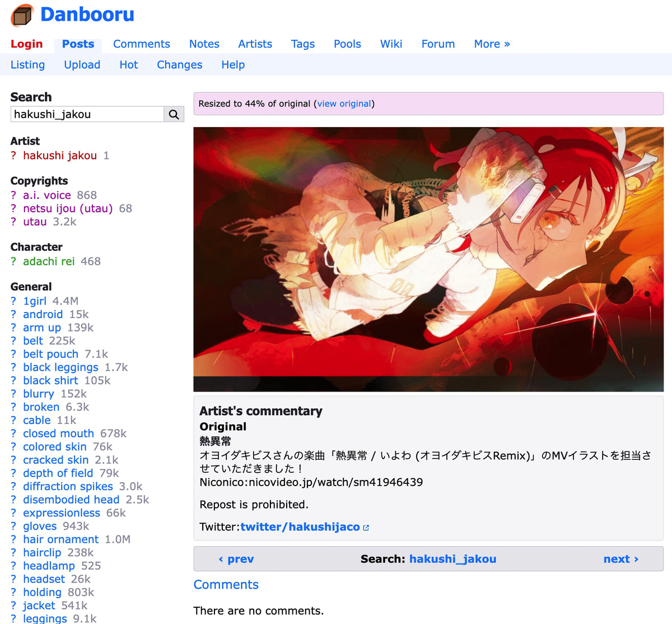Open the blurry tag
This screenshot has width=672, height=624.
[x=39, y=394]
